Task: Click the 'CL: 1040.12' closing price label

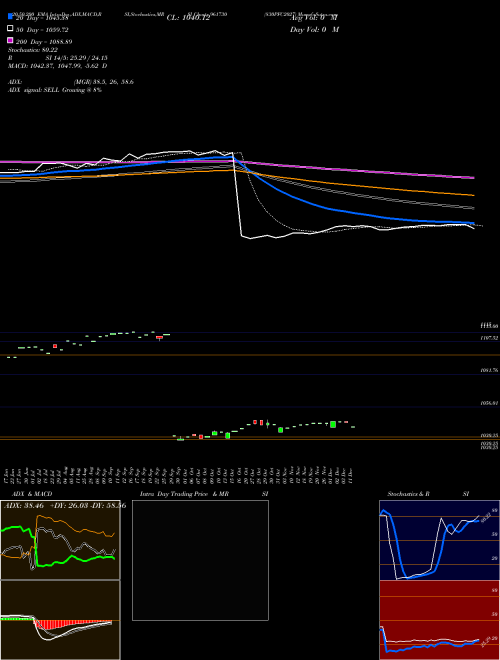Action: pyautogui.click(x=188, y=18)
